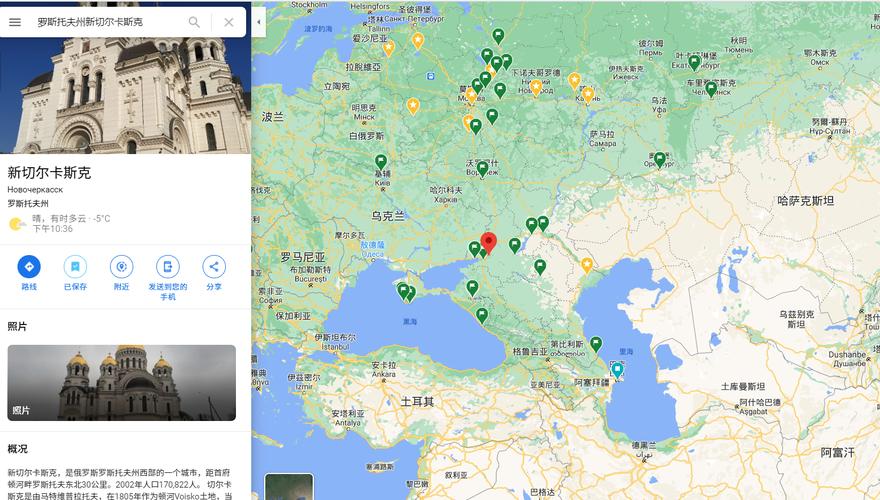This screenshot has height=500, width=880.
Task: Click the 立陶宛 country label
Action: (x=337, y=86)
